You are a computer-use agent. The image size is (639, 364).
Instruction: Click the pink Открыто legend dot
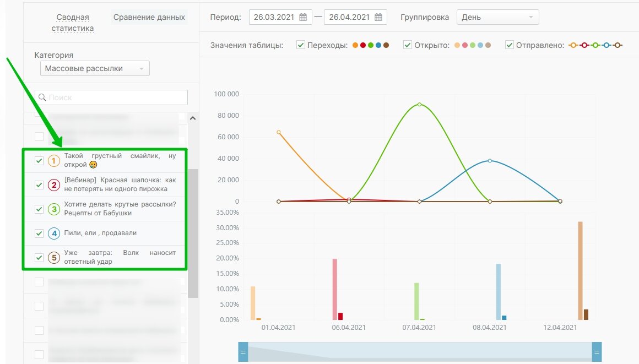tap(465, 45)
